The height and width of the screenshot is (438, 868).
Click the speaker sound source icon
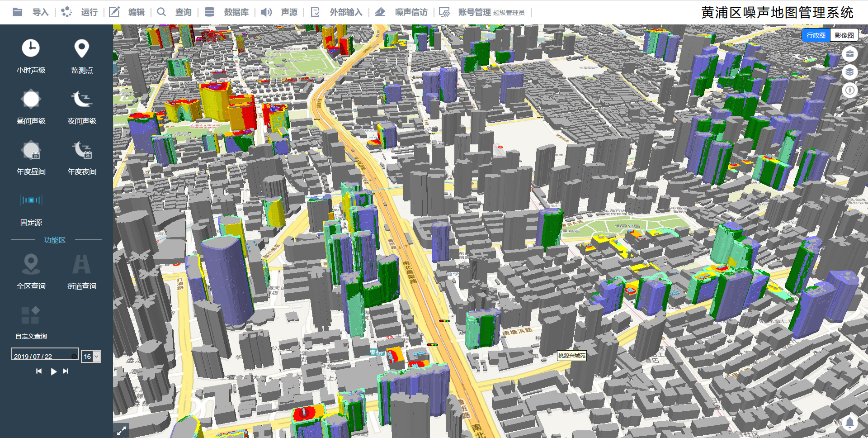(266, 12)
